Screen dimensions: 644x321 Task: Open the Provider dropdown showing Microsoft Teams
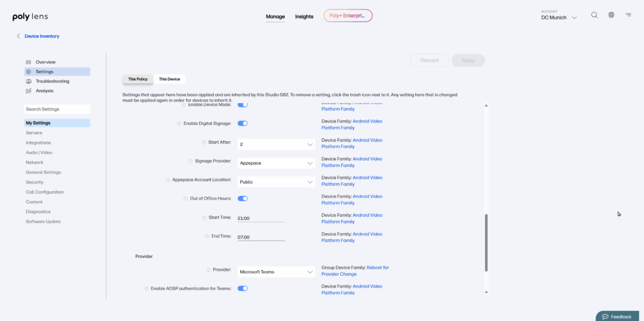(276, 272)
